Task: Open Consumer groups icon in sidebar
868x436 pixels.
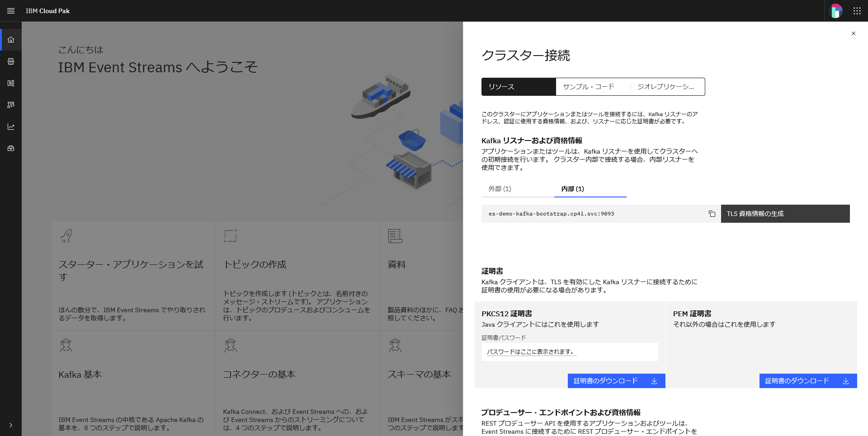Action: click(x=11, y=105)
